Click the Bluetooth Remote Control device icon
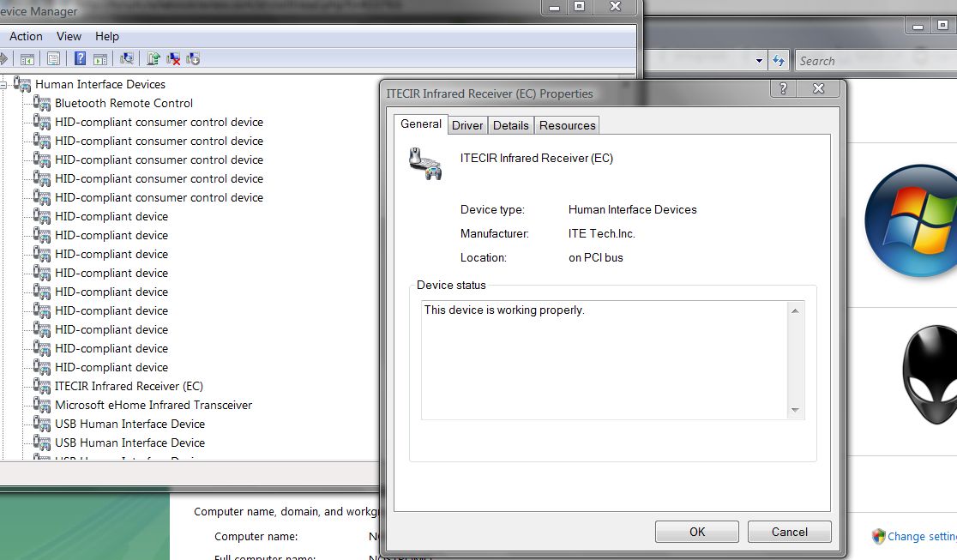This screenshot has width=957, height=560. point(42,103)
